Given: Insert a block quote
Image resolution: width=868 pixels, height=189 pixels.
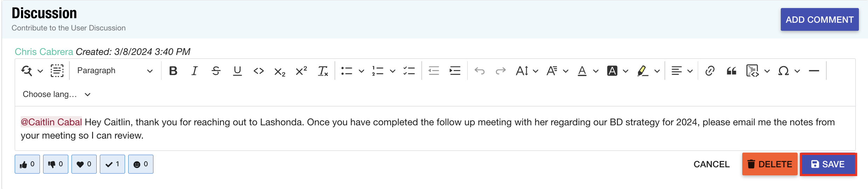Looking at the screenshot, I should 731,71.
